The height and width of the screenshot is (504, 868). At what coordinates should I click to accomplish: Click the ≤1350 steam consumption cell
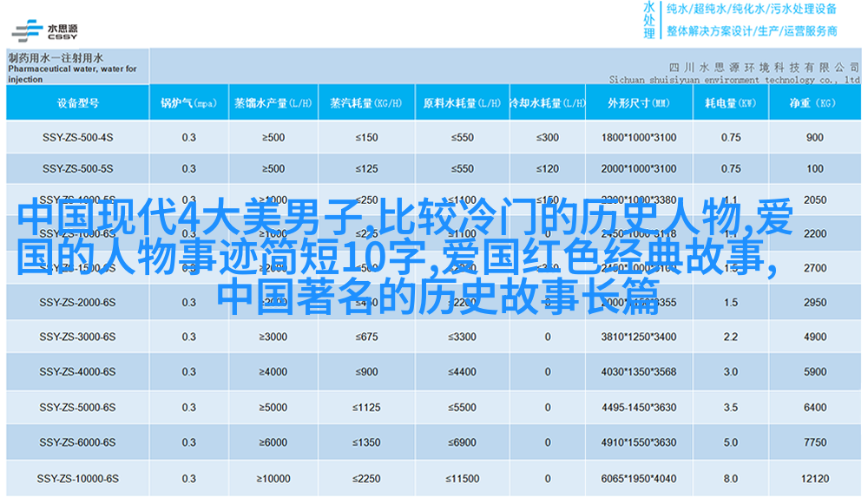tap(366, 442)
